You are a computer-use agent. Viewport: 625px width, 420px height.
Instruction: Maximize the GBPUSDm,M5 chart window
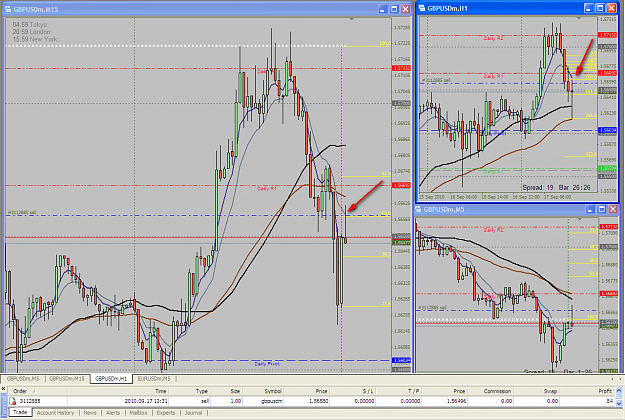(x=602, y=209)
